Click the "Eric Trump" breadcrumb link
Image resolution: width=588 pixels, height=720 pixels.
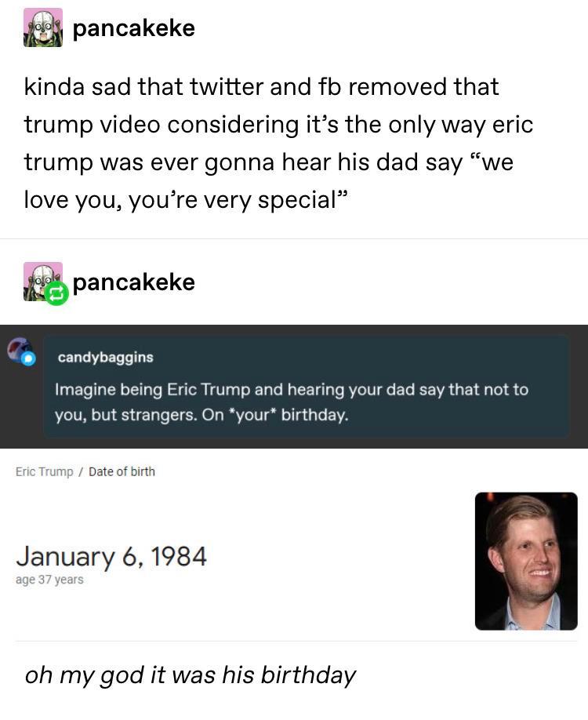pos(44,471)
